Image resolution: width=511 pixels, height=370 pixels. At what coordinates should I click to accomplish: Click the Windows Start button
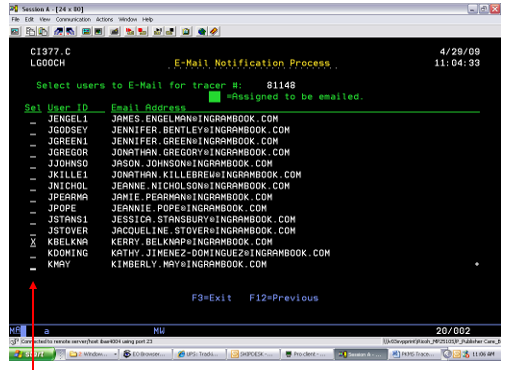tap(32, 354)
